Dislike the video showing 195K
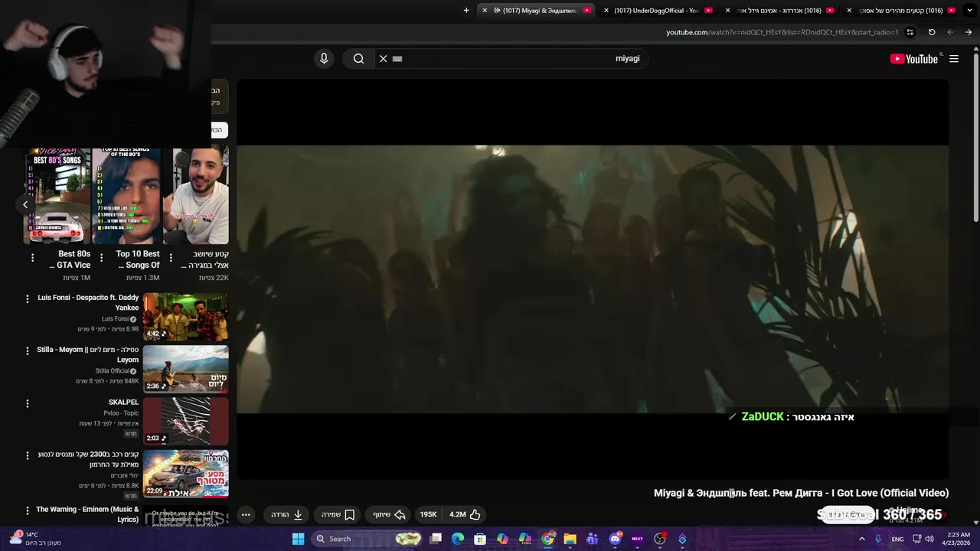Viewport: 980px width, 551px height. point(429,514)
